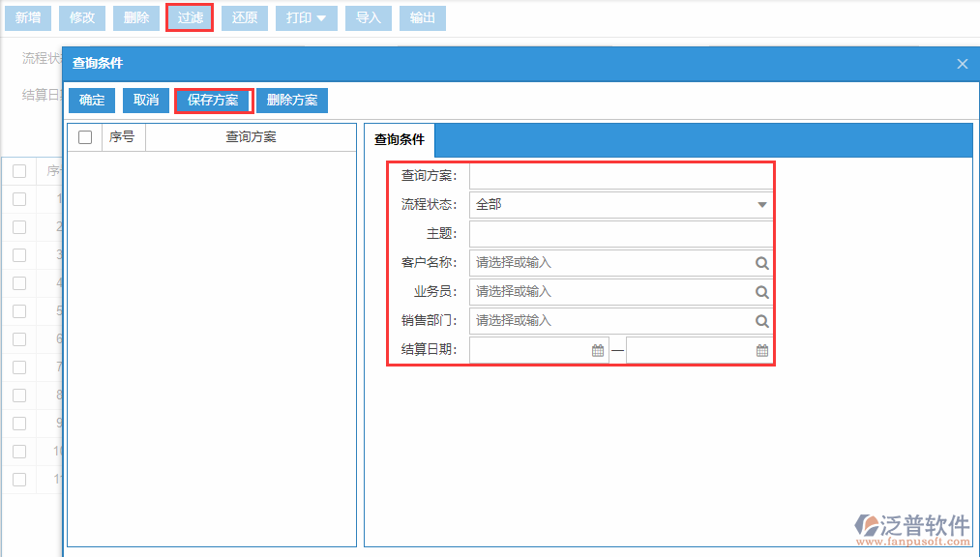Click inside the 主题 text field
The height and width of the screenshot is (557, 980).
click(619, 233)
